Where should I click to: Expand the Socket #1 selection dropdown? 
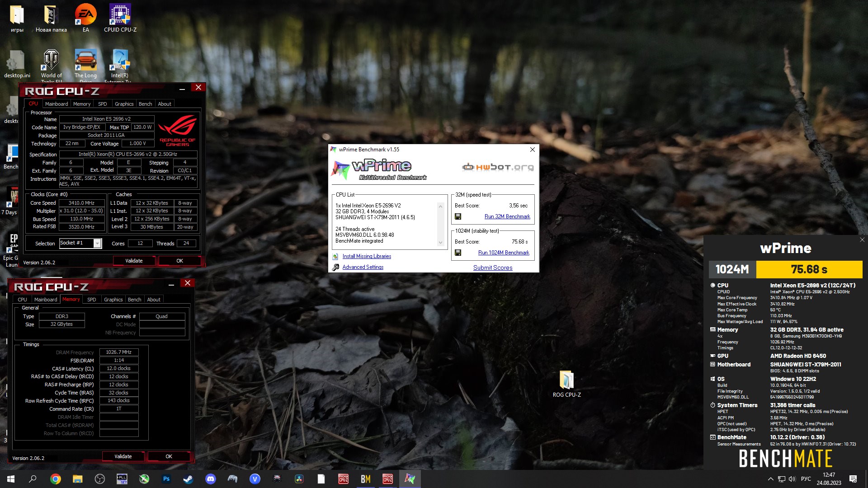[x=97, y=244]
